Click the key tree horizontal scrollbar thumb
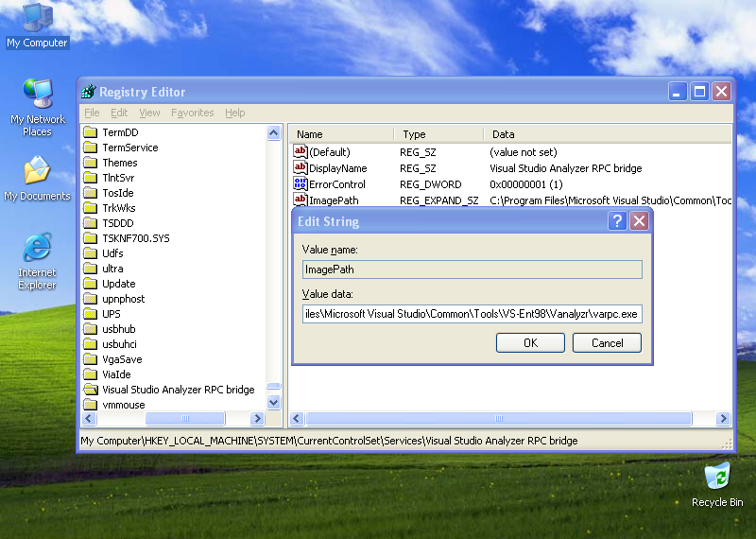Viewport: 756px width, 539px height. (x=185, y=418)
